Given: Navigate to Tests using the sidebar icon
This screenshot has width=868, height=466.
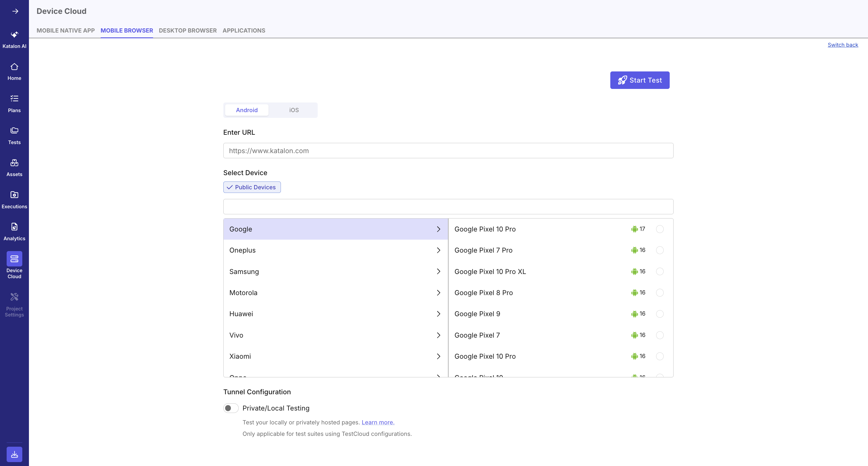Looking at the screenshot, I should [14, 135].
